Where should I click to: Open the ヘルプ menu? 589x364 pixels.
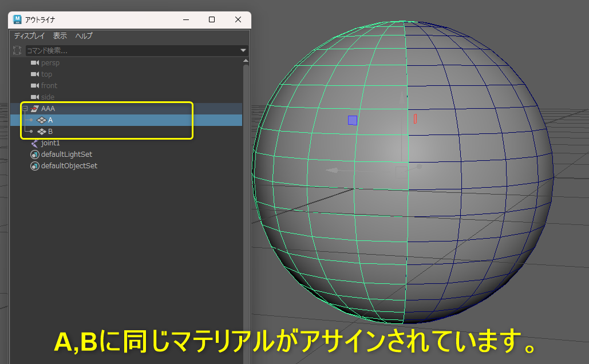pos(84,36)
